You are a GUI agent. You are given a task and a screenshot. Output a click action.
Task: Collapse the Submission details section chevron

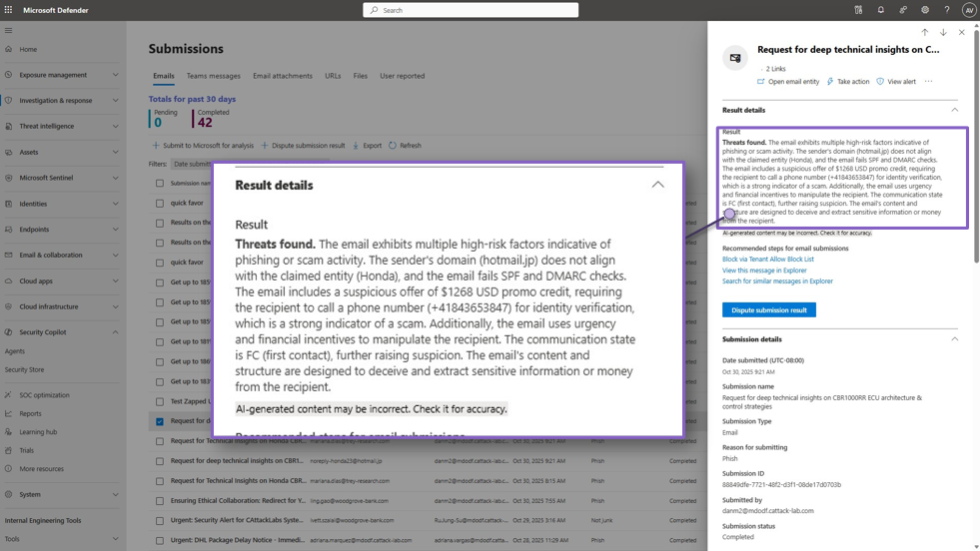(x=954, y=339)
